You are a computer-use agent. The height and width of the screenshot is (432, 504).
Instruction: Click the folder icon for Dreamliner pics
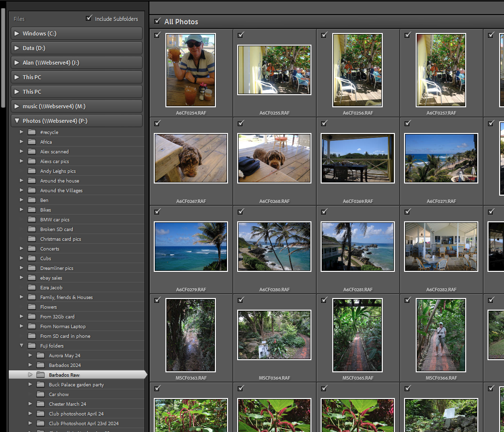pyautogui.click(x=32, y=268)
